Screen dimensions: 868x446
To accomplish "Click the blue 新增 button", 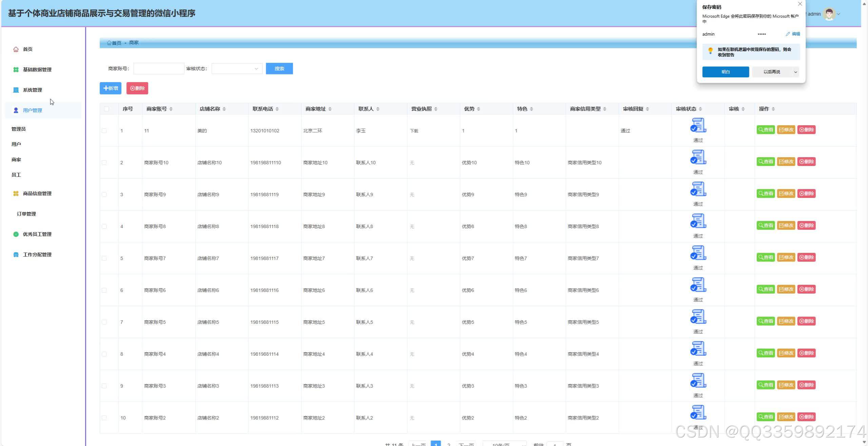I will pos(111,88).
